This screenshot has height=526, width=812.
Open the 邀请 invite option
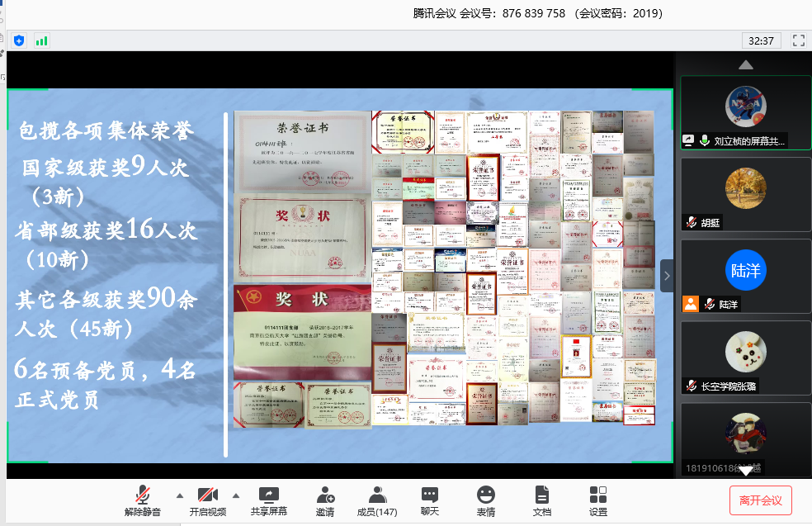[x=325, y=500]
